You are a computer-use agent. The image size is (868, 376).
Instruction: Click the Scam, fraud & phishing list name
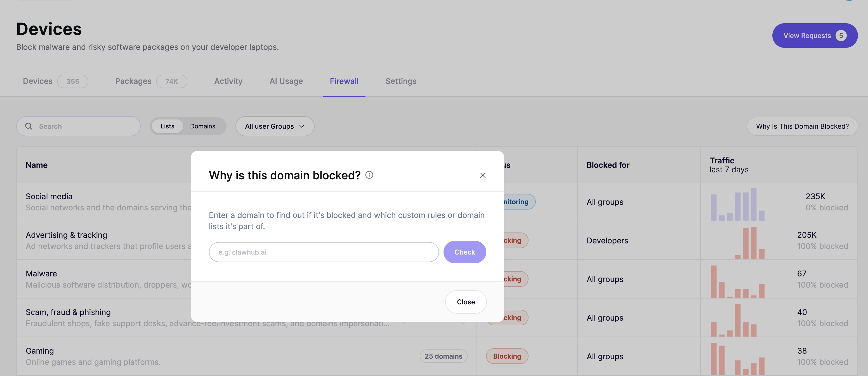(68, 312)
